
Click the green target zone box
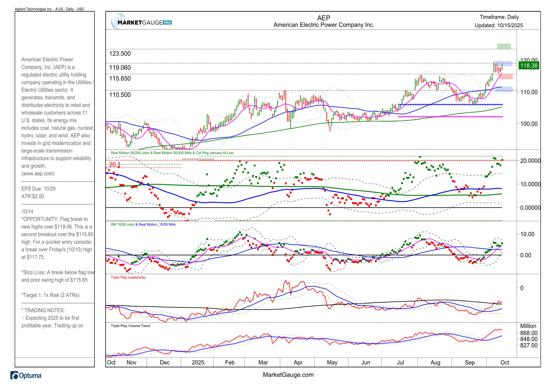pyautogui.click(x=504, y=46)
